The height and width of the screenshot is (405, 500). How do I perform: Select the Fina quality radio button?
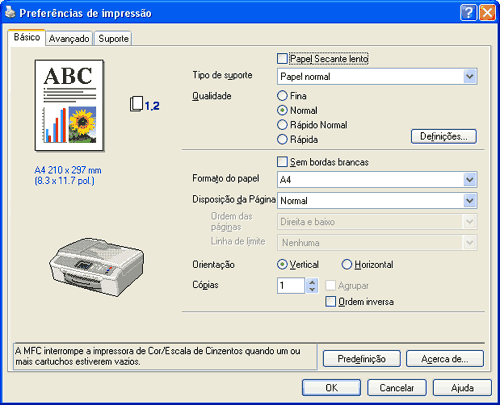point(282,96)
